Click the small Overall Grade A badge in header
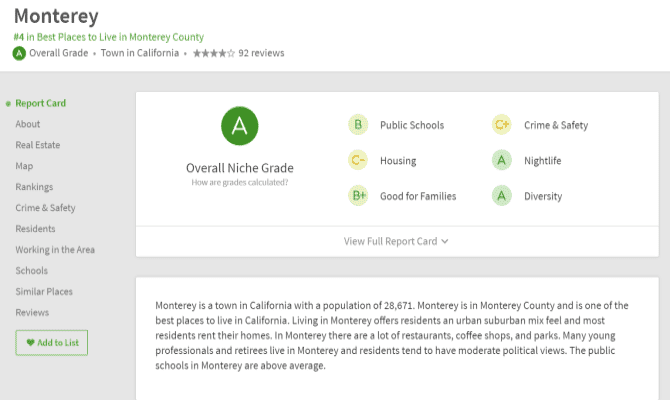The width and height of the screenshot is (670, 400). tap(19, 53)
